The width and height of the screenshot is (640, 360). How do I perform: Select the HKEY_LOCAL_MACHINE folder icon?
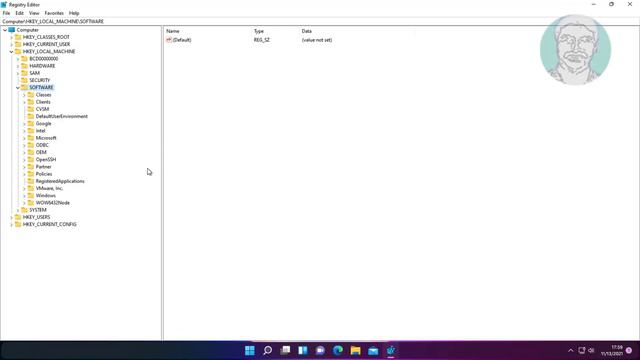18,51
